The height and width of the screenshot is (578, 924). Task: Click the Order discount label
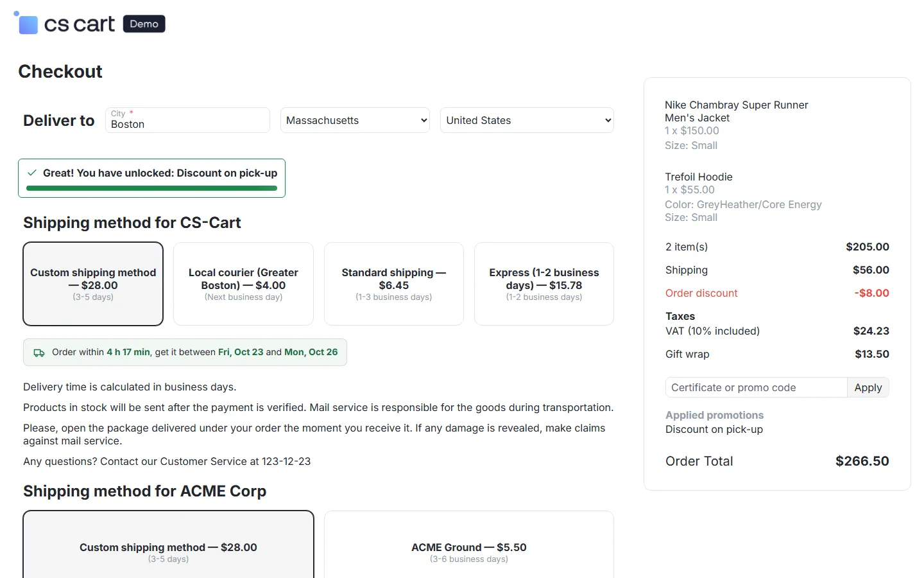[701, 293]
